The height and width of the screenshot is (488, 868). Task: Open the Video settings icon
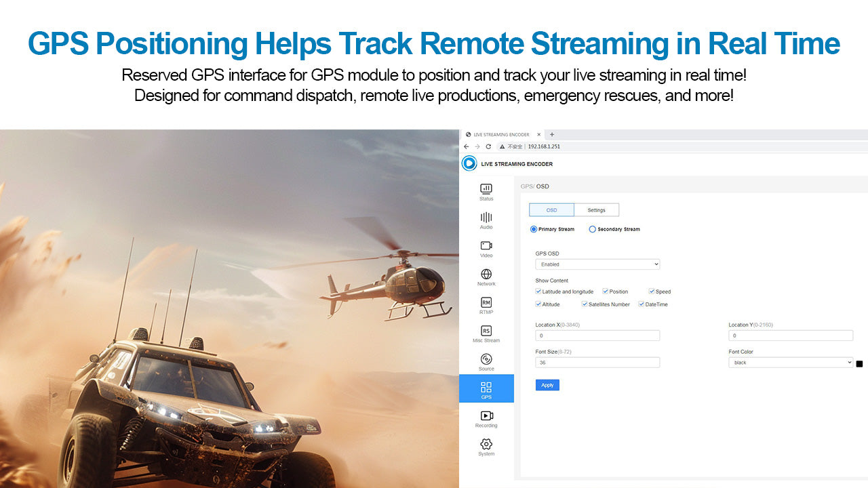[x=486, y=246]
